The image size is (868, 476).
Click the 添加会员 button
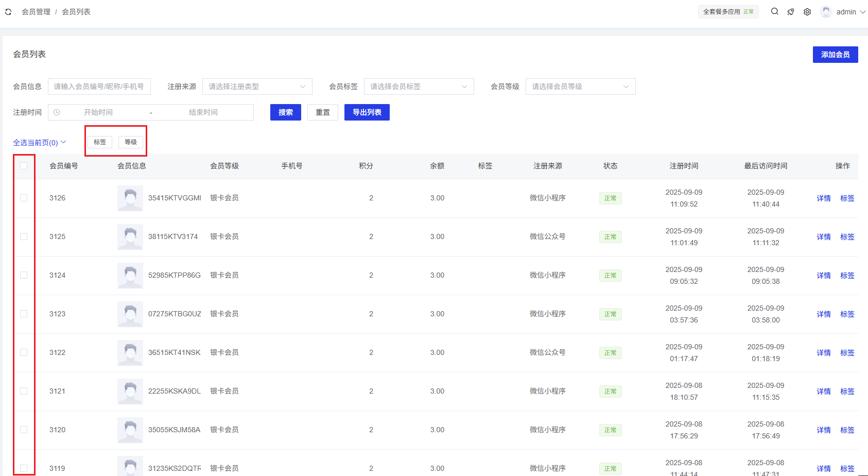(x=835, y=55)
